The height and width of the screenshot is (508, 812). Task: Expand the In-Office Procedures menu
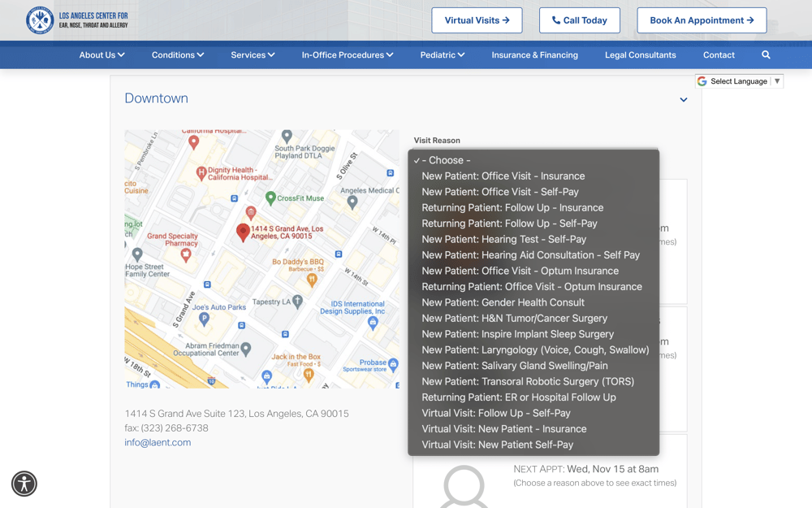click(348, 55)
